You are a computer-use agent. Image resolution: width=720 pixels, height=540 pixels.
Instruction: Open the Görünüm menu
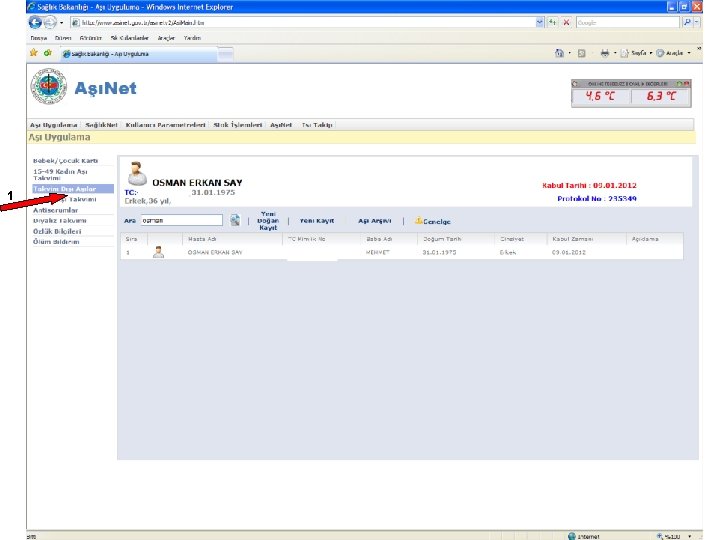tap(90, 38)
